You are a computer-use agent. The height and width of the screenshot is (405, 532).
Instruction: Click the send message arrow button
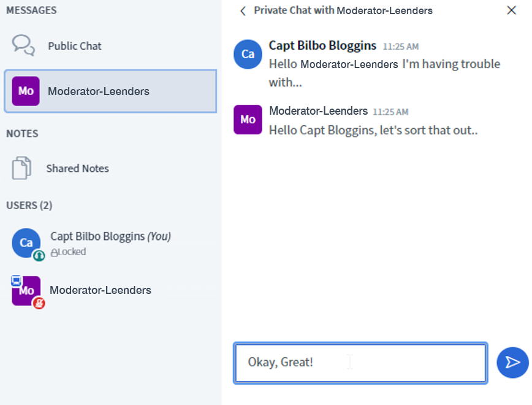click(x=512, y=362)
